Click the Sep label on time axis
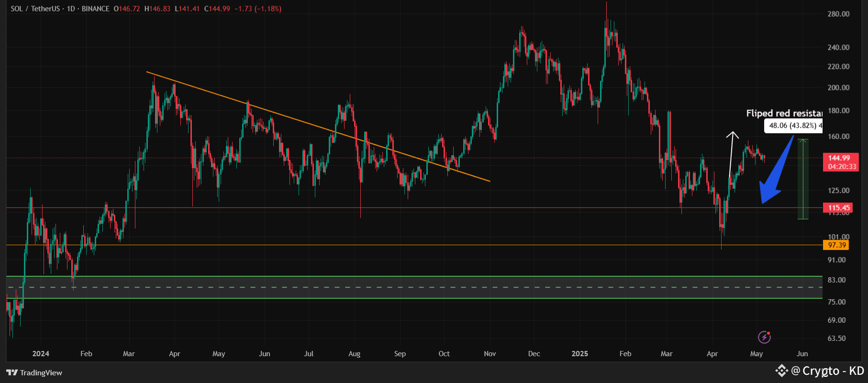Screen dimensions: 868x383 [x=400, y=354]
